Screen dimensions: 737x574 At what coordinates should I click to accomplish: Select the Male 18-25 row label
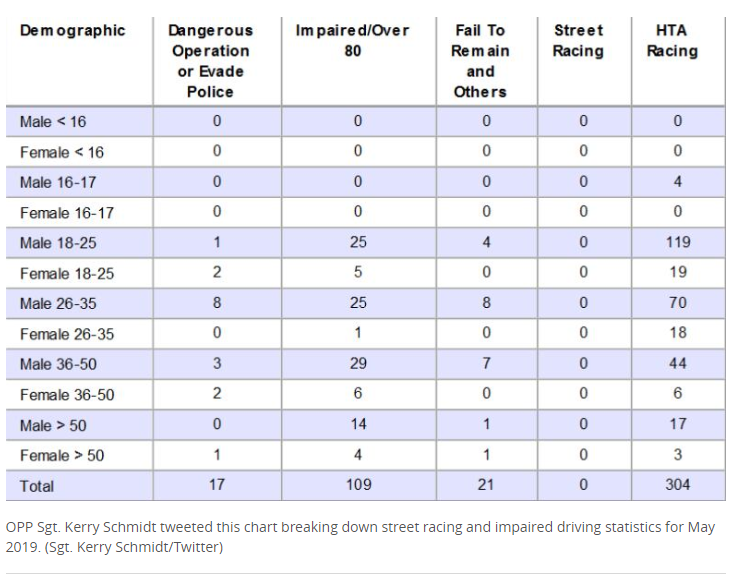(x=58, y=243)
